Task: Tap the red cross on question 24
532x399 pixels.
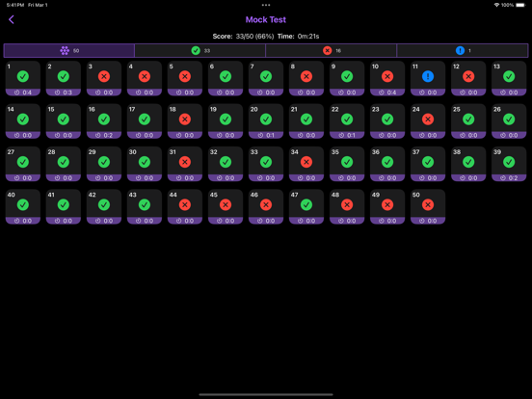Action: (x=428, y=120)
